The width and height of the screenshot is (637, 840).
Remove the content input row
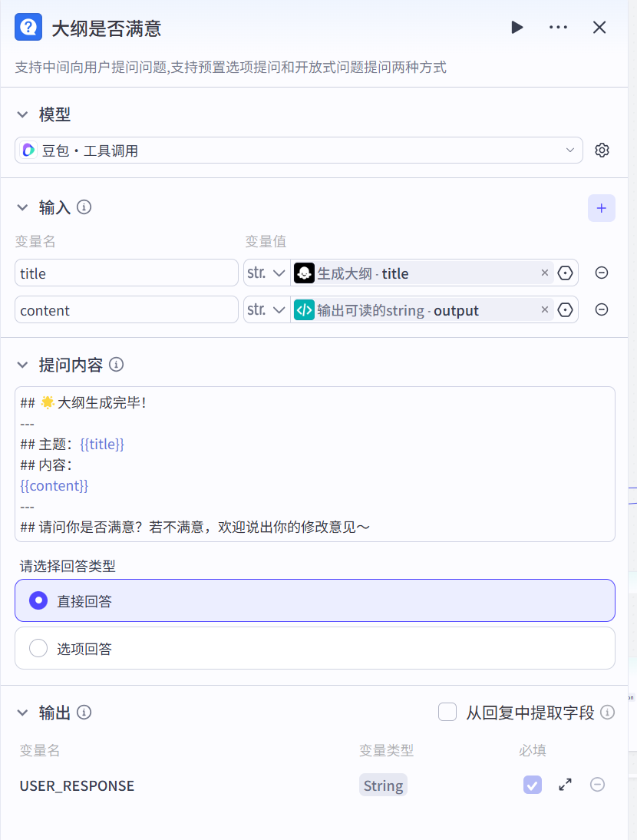(602, 309)
